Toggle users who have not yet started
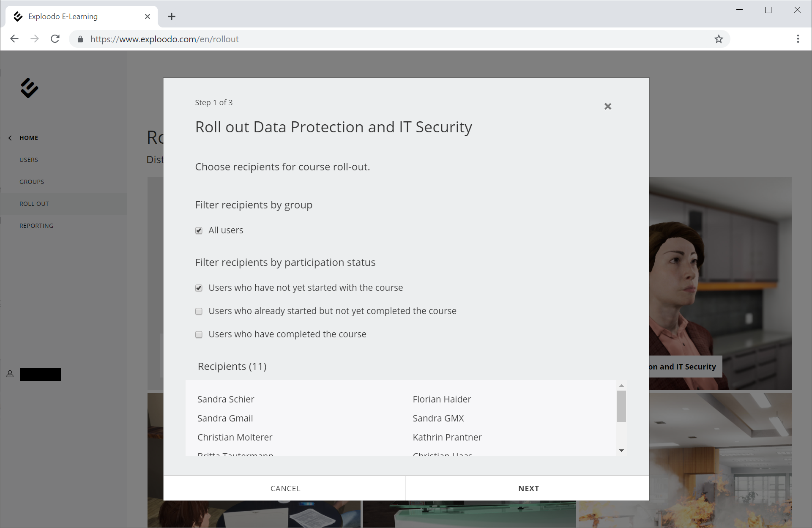 pyautogui.click(x=199, y=288)
